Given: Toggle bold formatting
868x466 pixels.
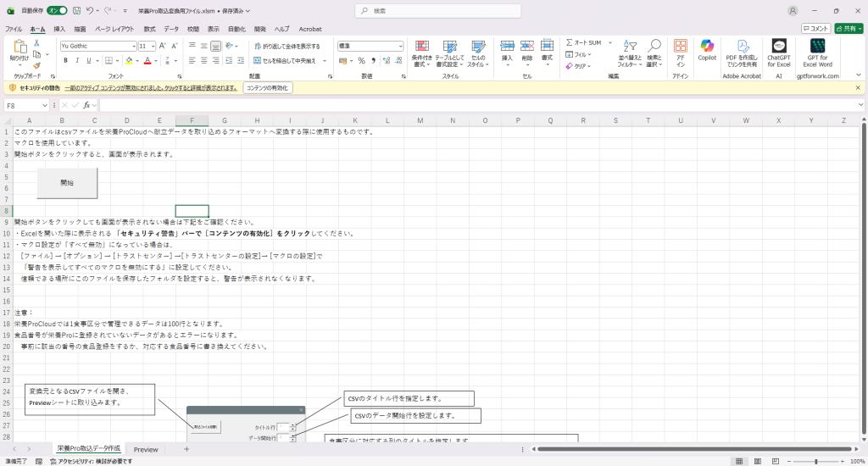Looking at the screenshot, I should pyautogui.click(x=65, y=61).
